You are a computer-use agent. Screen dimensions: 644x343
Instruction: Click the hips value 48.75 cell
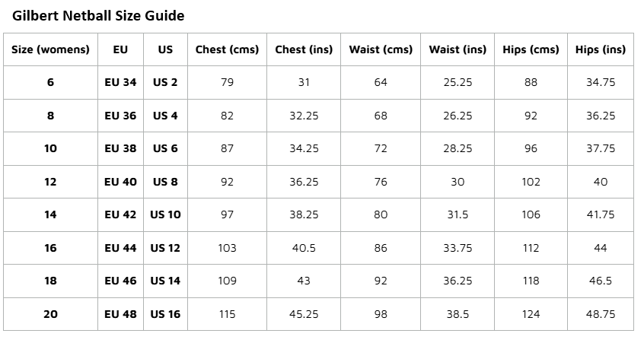(601, 314)
